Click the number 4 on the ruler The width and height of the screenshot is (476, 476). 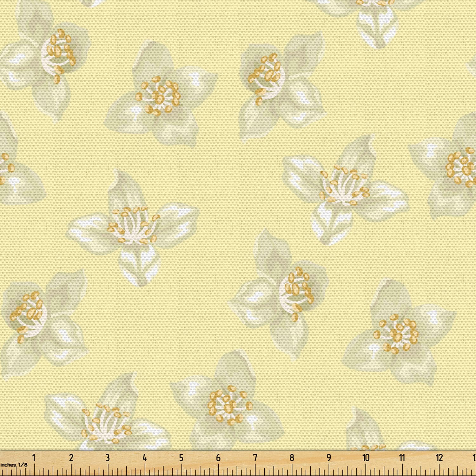(145, 458)
